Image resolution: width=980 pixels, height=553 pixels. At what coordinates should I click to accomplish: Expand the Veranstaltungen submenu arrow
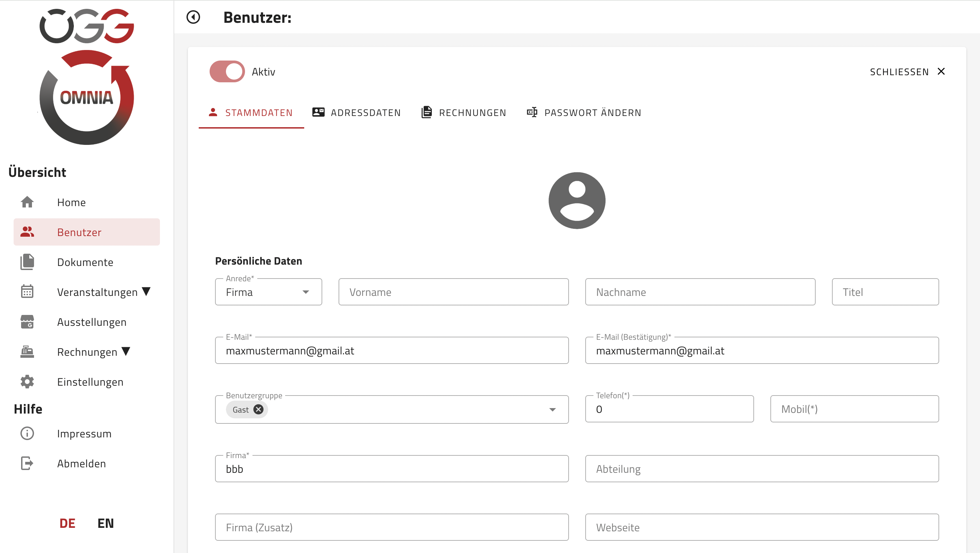tap(146, 291)
